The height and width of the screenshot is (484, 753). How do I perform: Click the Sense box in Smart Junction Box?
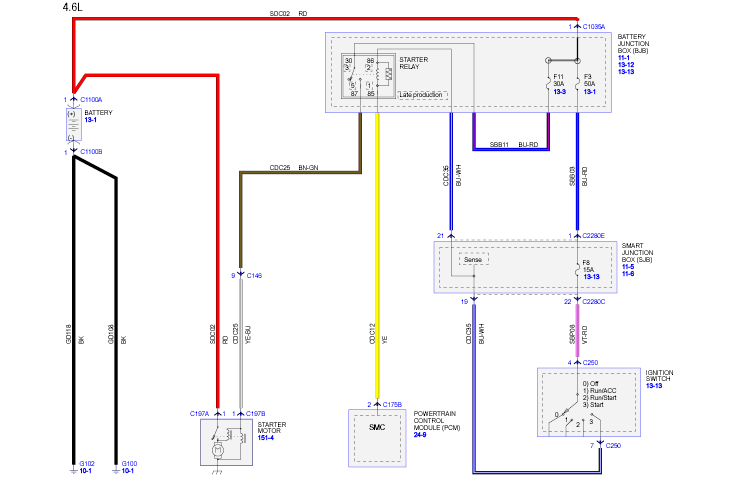tap(474, 259)
